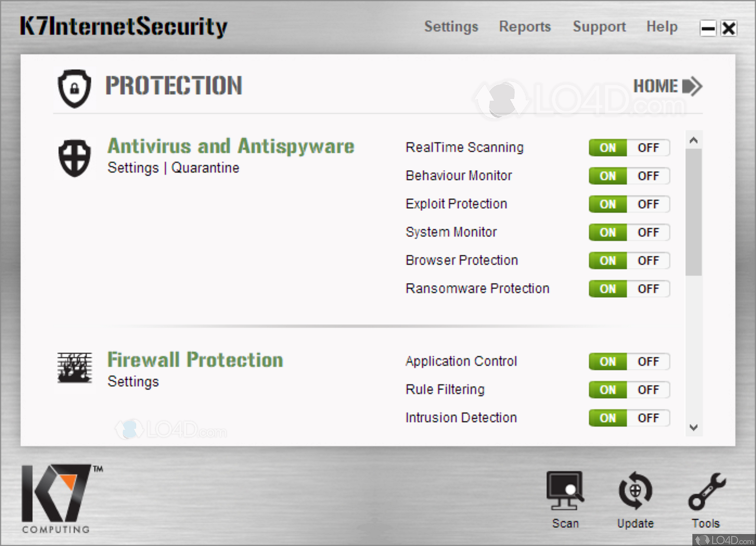Click the Antivirus shield cross icon
Screen dimensions: 756x546
click(75, 158)
